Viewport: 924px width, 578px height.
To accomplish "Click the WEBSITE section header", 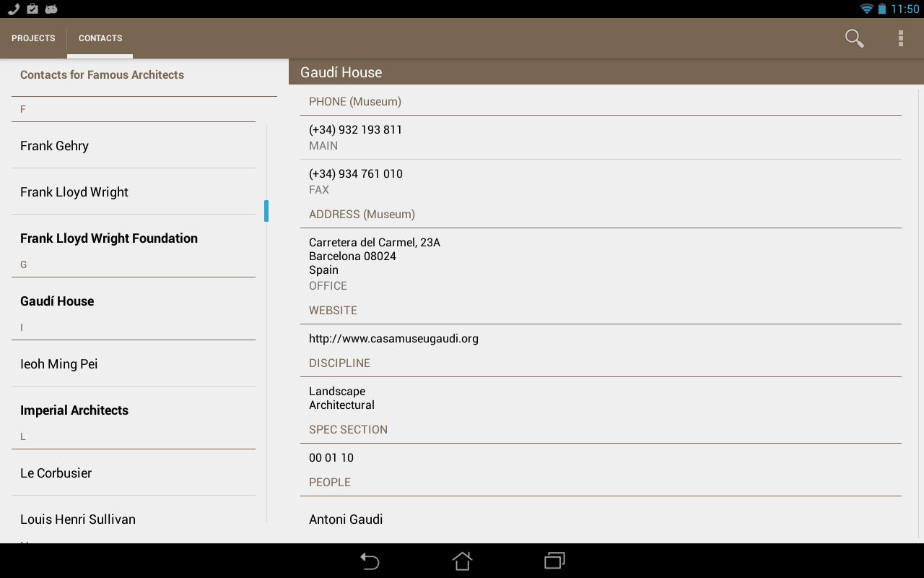I will click(333, 311).
